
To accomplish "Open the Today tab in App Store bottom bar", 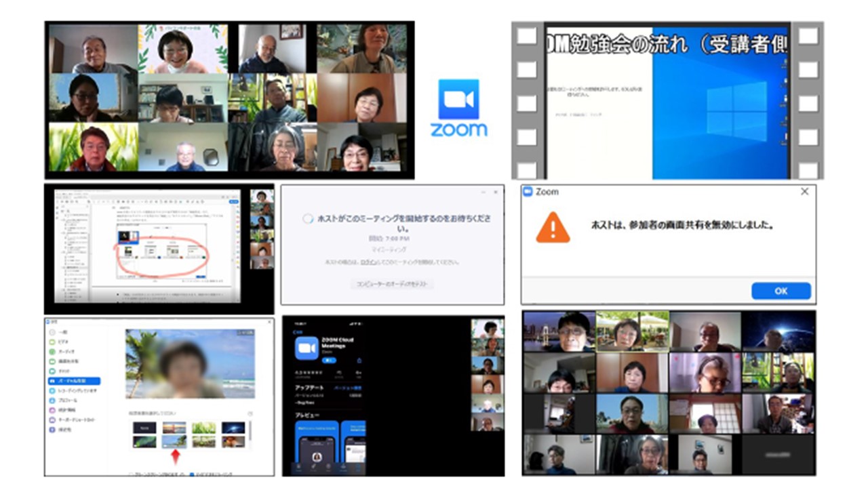I will pyautogui.click(x=298, y=466).
